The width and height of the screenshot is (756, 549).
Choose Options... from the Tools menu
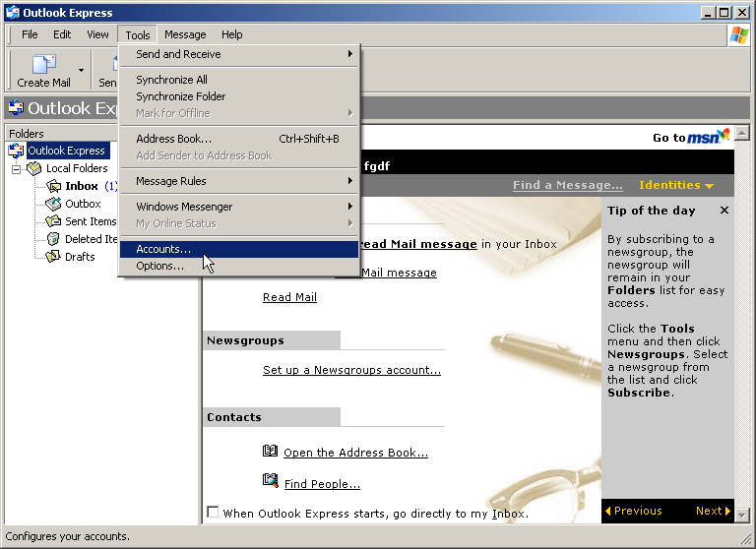coord(239,266)
